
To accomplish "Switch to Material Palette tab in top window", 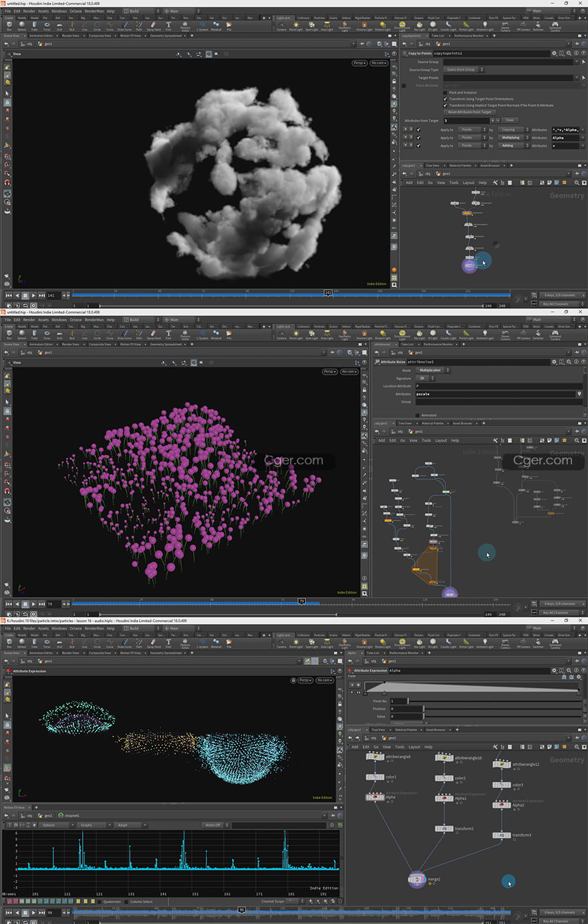I will 460,166.
